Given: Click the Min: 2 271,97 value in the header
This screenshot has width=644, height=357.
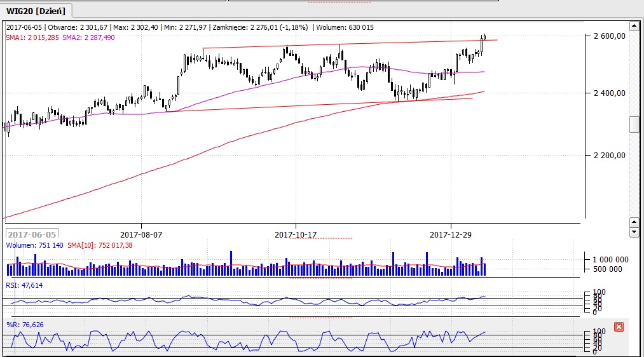Looking at the screenshot, I should coord(185,27).
